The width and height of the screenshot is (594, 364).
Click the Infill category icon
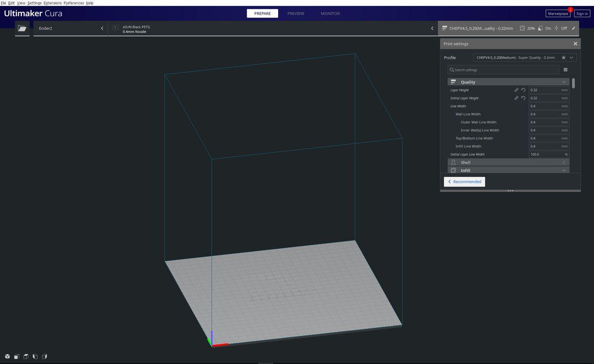coord(453,170)
